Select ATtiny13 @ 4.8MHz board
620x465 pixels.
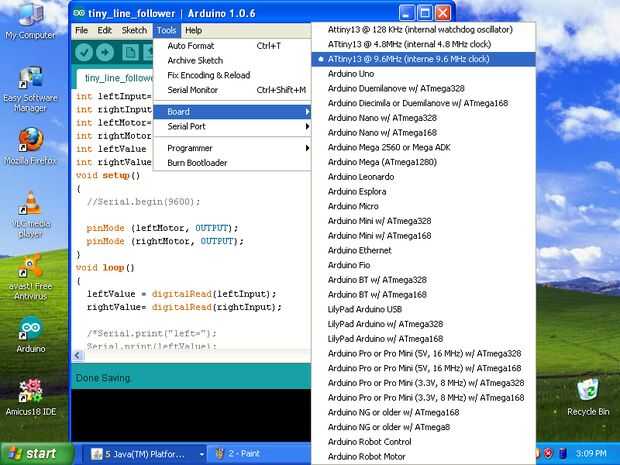[423, 44]
